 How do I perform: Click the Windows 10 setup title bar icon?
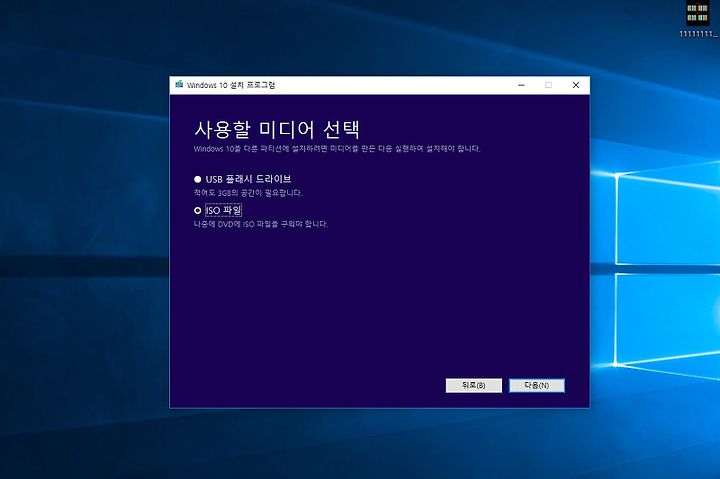pos(179,85)
